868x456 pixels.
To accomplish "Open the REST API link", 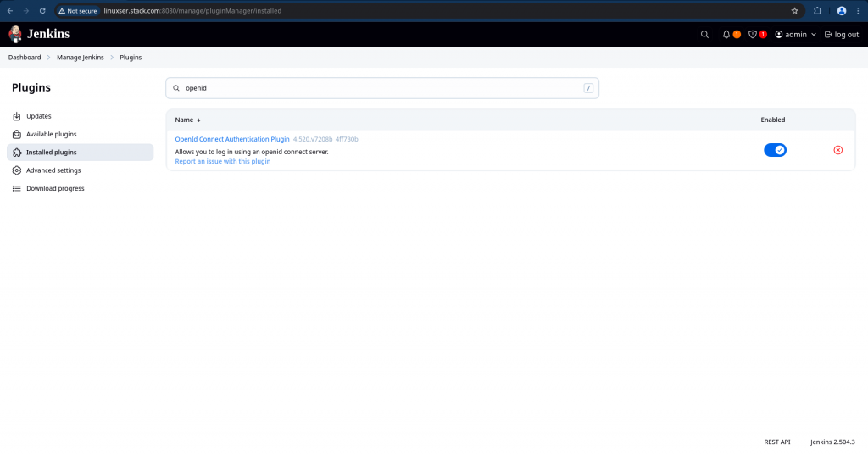I will (777, 442).
